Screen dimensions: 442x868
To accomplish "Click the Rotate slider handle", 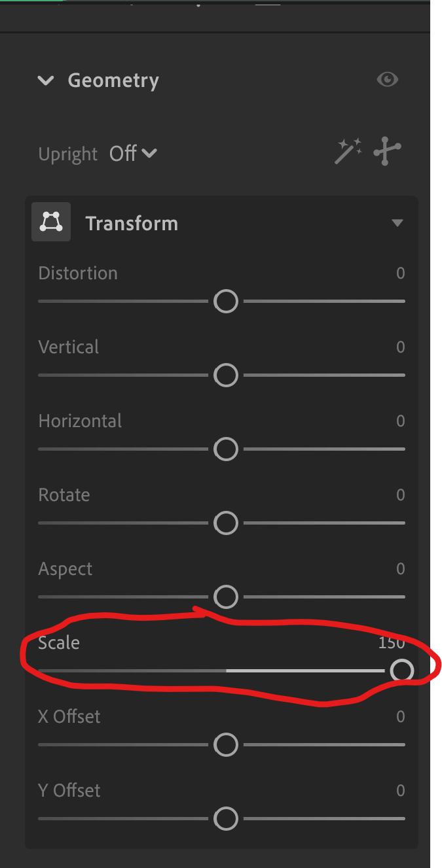I will tap(226, 523).
